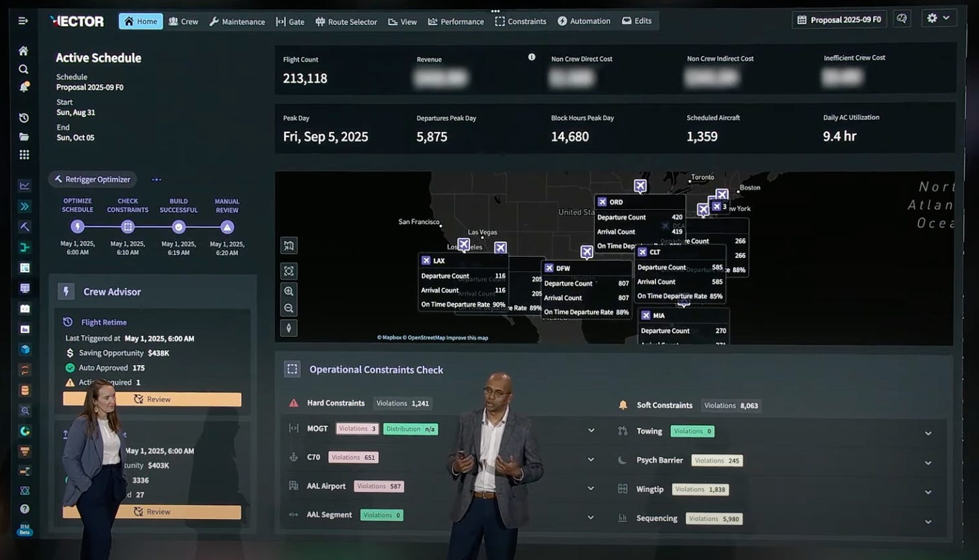This screenshot has height=560, width=979.
Task: Open the Automation tab
Action: [x=584, y=21]
